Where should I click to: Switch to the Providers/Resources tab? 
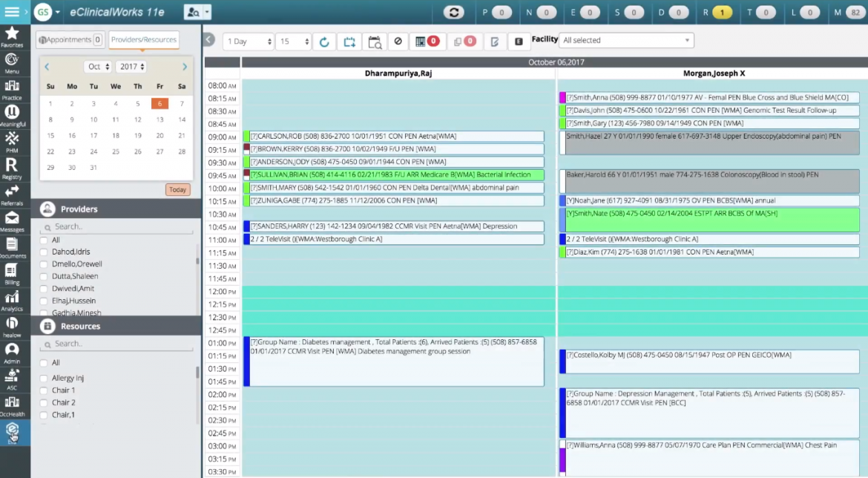[146, 39]
